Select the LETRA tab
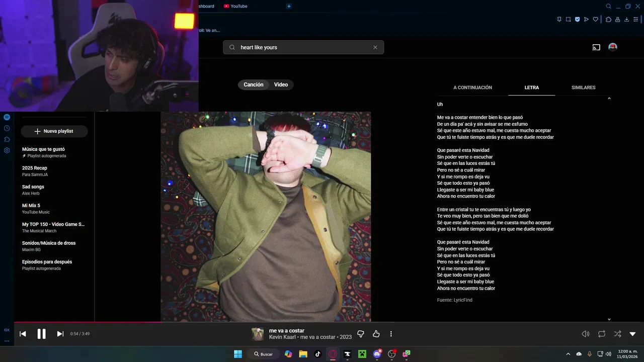The image size is (644, 362). tap(532, 87)
